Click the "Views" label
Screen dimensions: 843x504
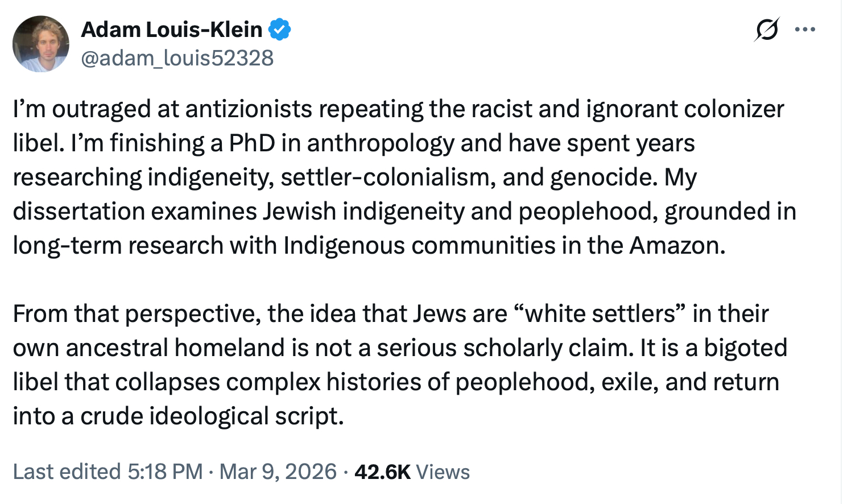443,472
